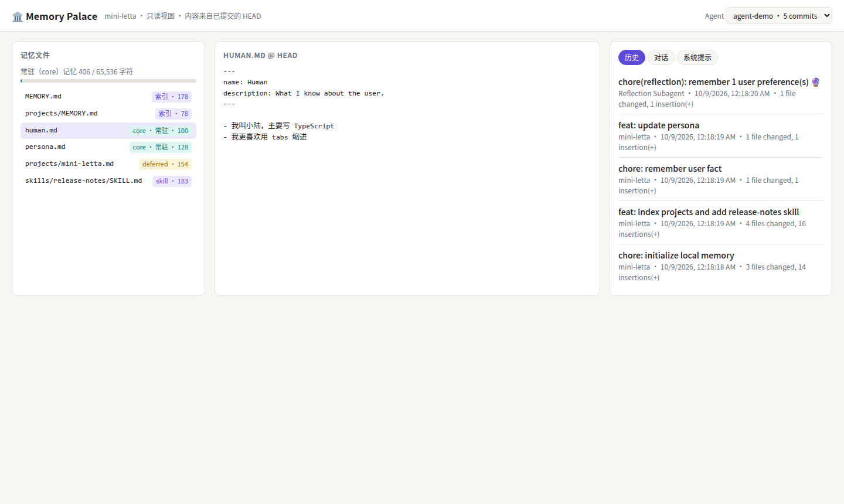Open projects/MEMORY.md file
844x504 pixels.
point(108,114)
